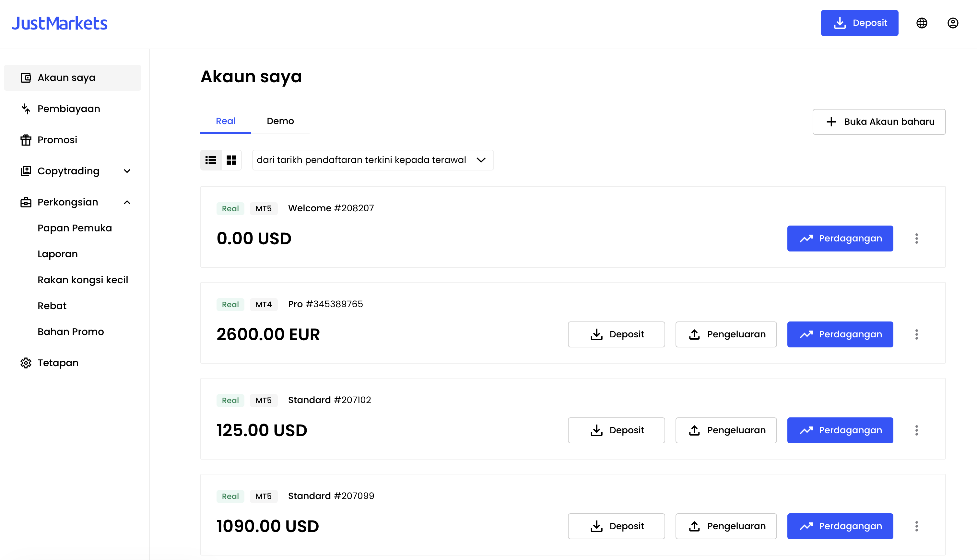The image size is (977, 560).
Task: Switch to grid view layout
Action: point(231,160)
